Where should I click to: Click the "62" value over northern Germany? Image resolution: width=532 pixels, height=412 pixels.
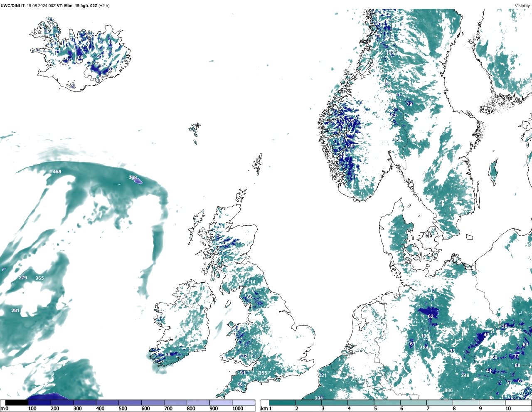coord(431,316)
